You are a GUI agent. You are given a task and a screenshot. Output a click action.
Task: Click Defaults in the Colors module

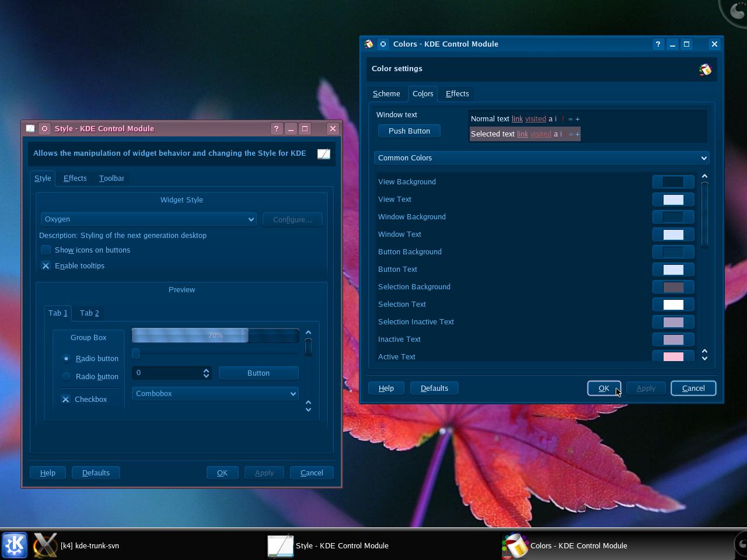tap(434, 388)
